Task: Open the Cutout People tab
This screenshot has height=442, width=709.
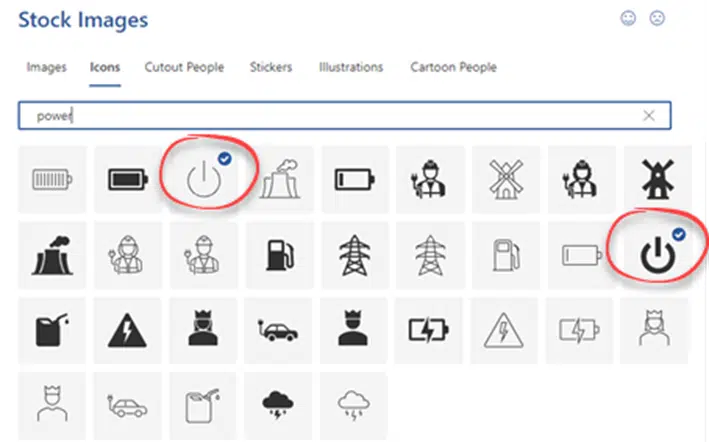Action: [x=184, y=67]
